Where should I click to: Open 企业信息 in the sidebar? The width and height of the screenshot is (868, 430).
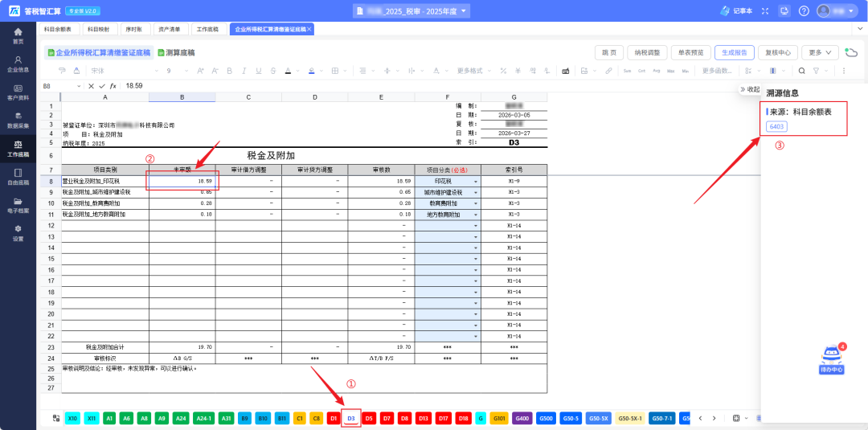[x=18, y=64]
